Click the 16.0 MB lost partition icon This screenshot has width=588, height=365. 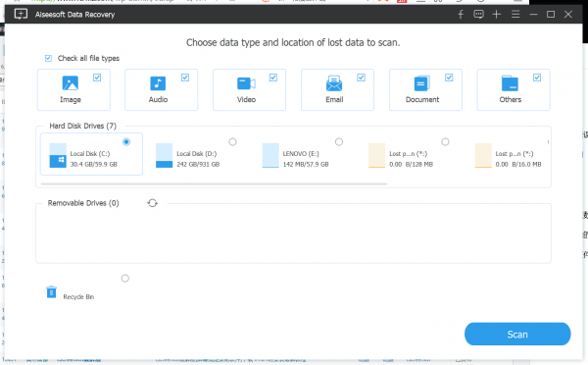click(483, 155)
